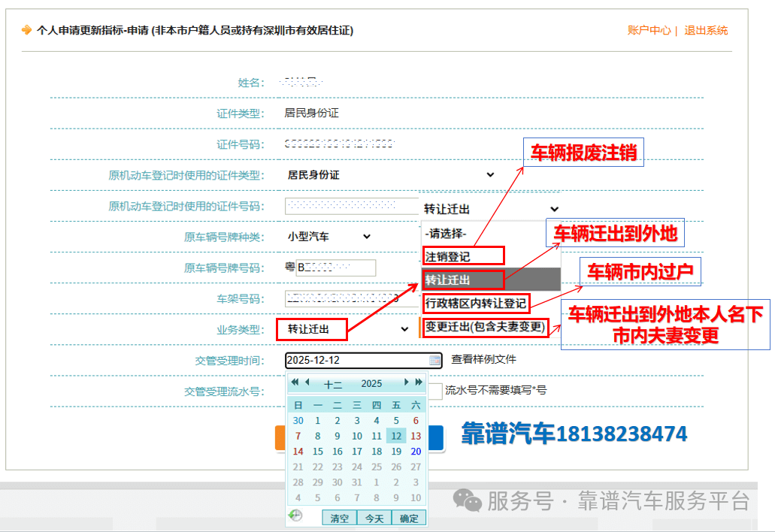Click the 原车辆号牌号码 input field
Screen dimensions: 775x532
click(335, 268)
